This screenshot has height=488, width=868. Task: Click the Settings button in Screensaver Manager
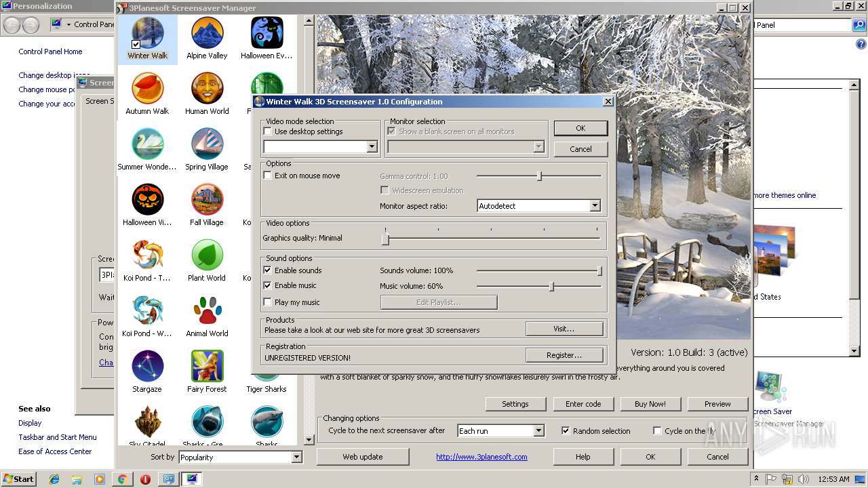click(x=515, y=404)
